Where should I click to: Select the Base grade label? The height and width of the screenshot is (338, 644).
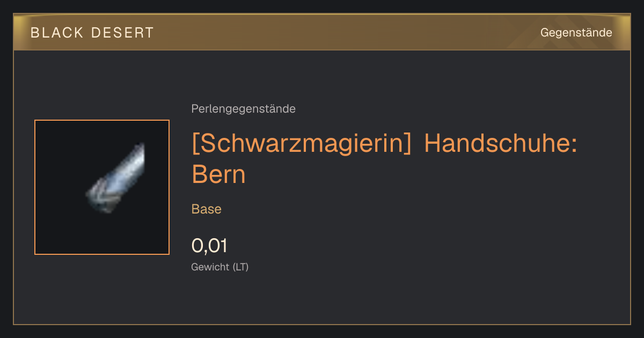[x=207, y=209]
